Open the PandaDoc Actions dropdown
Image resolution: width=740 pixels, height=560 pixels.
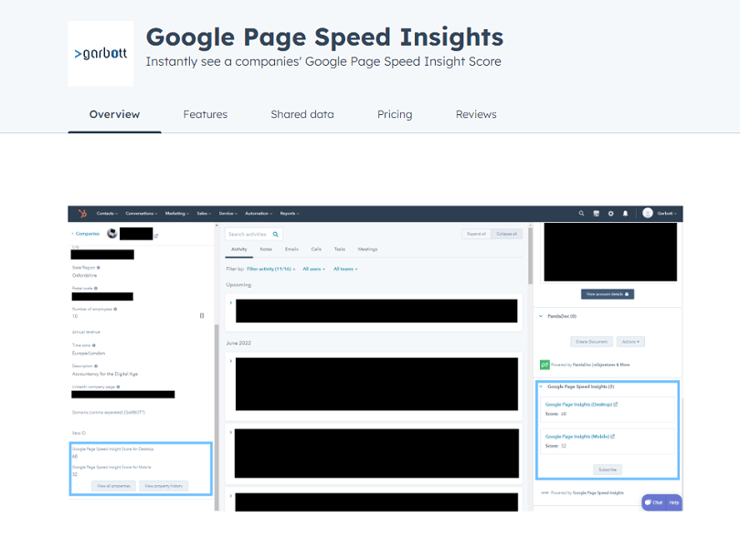tap(630, 342)
